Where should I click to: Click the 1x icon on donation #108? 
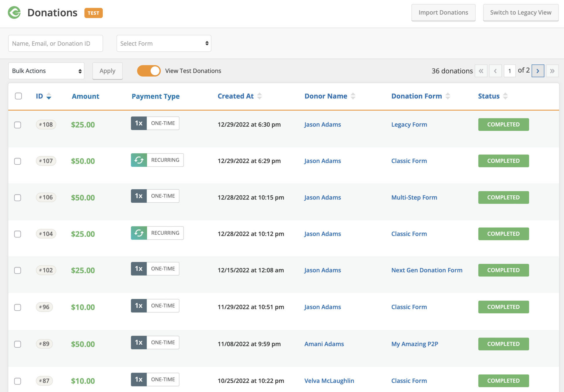(x=139, y=123)
